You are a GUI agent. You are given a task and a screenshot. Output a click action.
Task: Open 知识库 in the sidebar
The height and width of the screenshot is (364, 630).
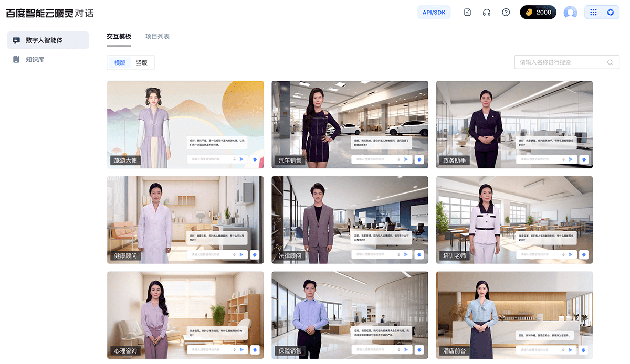35,60
